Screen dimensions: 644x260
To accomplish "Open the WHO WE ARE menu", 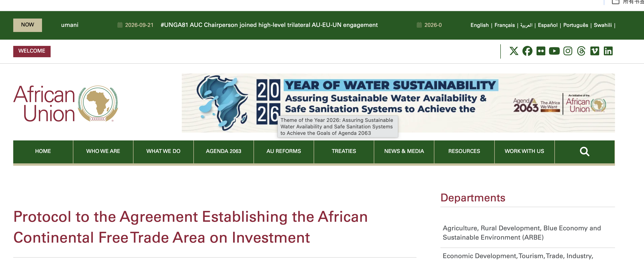I will click(x=103, y=151).
